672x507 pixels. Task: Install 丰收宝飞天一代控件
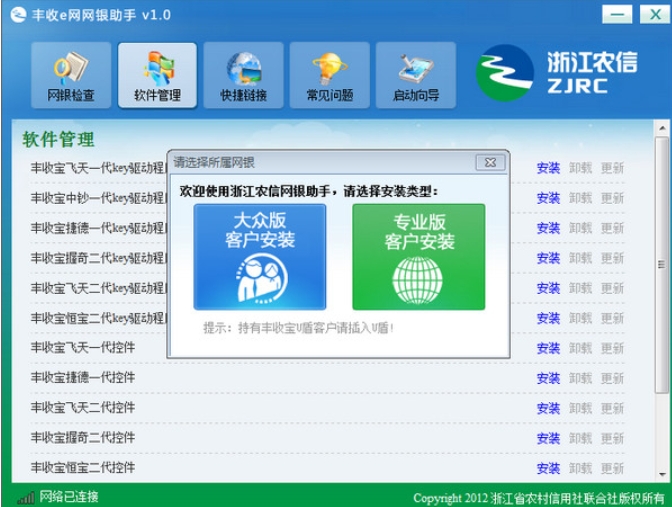point(548,348)
